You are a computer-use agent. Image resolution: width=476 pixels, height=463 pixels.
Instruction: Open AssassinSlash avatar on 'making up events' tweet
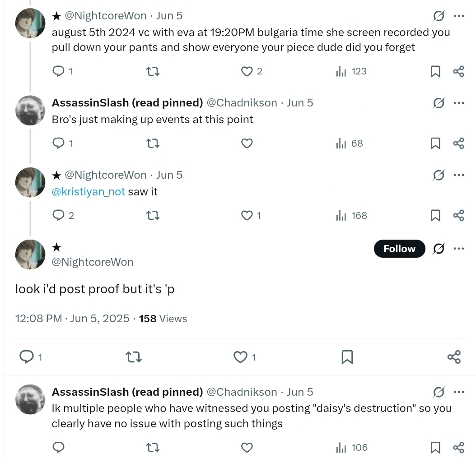click(x=30, y=111)
